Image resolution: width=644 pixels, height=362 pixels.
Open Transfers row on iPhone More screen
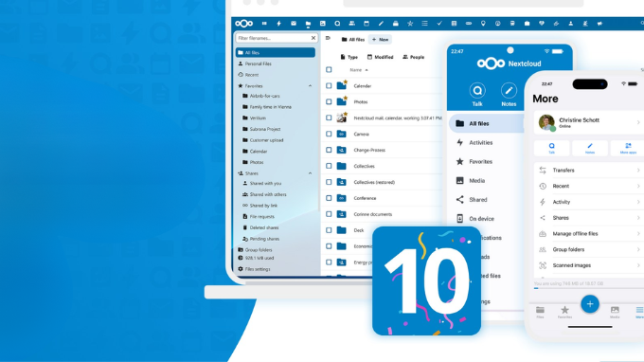[588, 171]
